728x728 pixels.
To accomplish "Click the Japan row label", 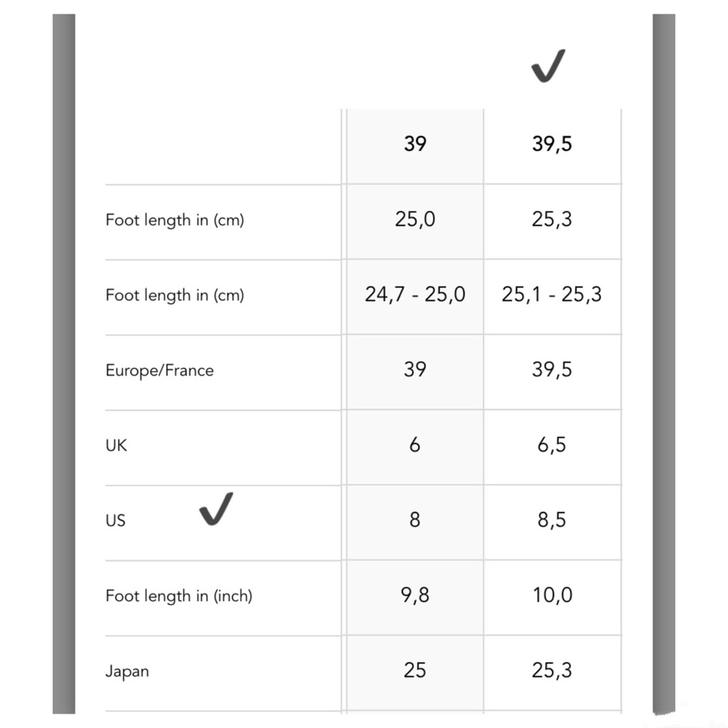I will [x=127, y=670].
